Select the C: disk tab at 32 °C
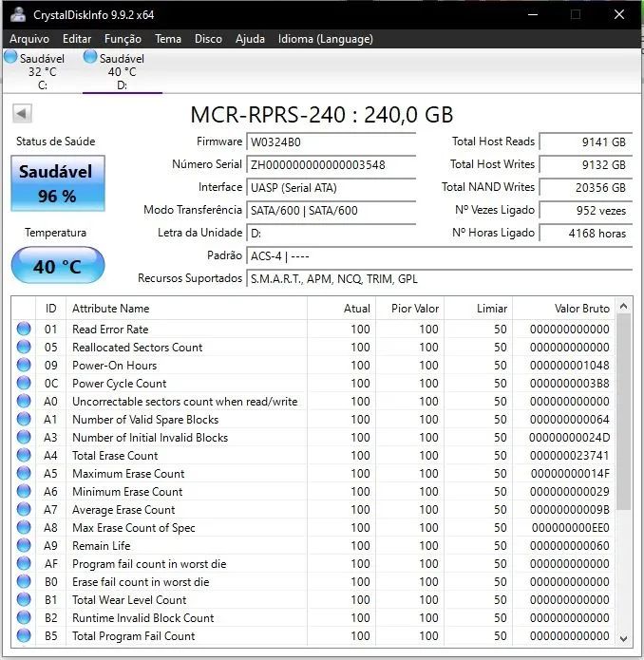 [x=42, y=71]
